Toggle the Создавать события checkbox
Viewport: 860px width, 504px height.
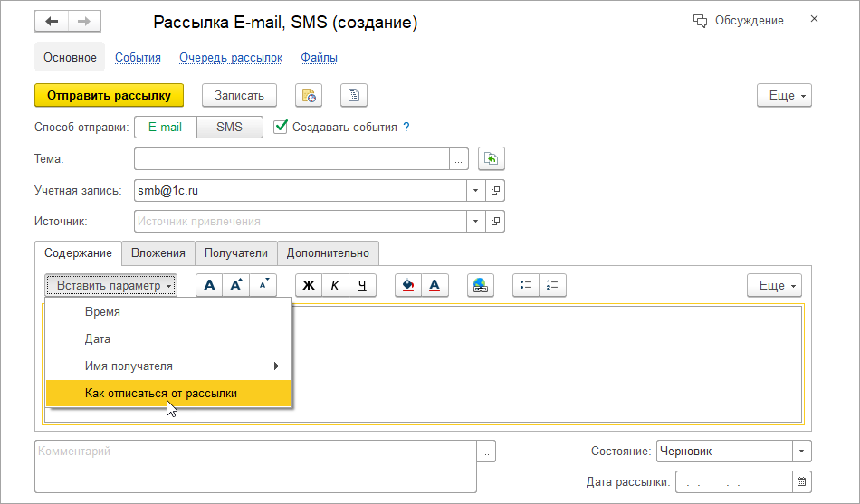[281, 127]
